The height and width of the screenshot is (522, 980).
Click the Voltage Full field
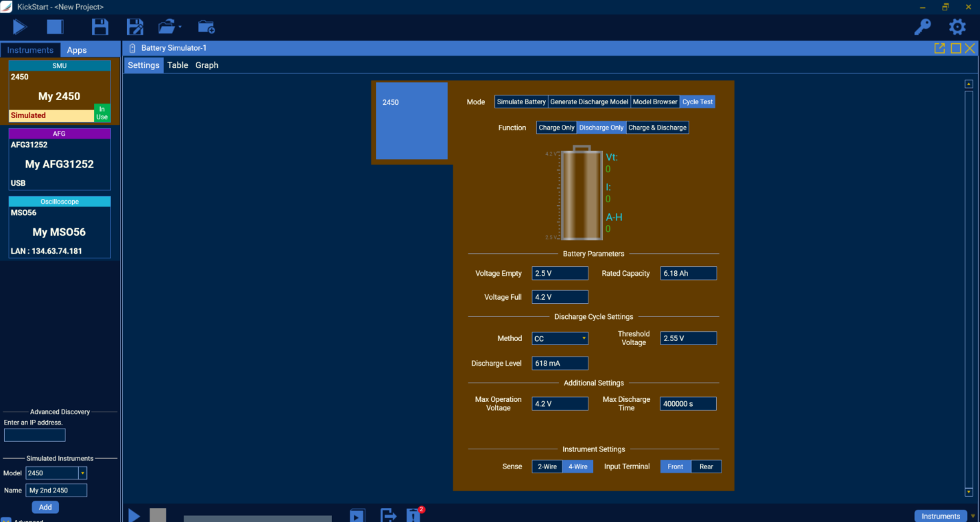[560, 297]
